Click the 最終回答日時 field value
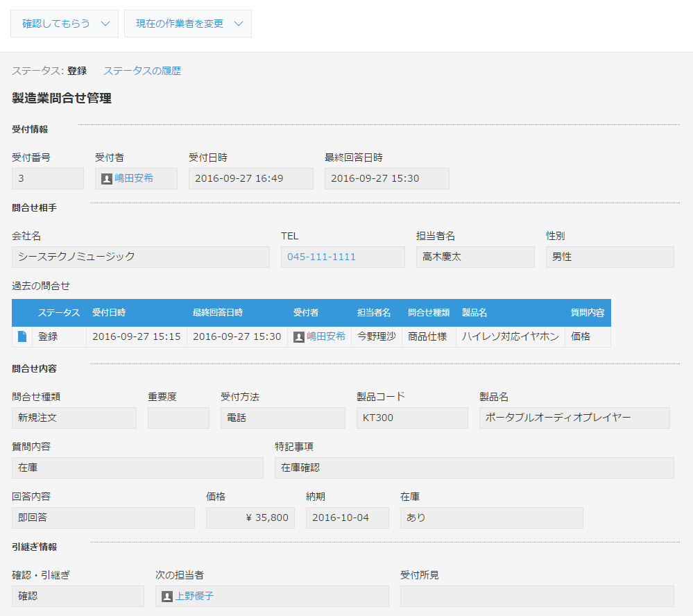Screen dimensions: 693x616 [387, 178]
